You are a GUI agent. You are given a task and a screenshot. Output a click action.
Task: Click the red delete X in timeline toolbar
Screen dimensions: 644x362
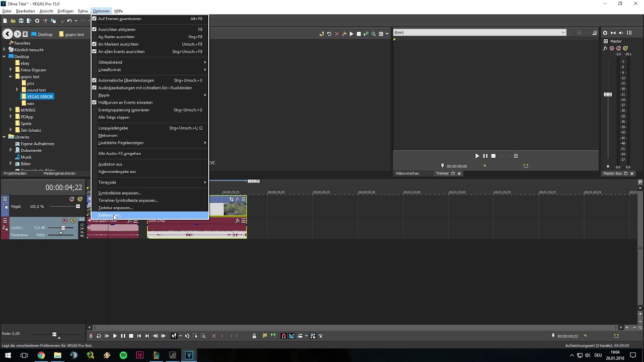[x=214, y=336]
